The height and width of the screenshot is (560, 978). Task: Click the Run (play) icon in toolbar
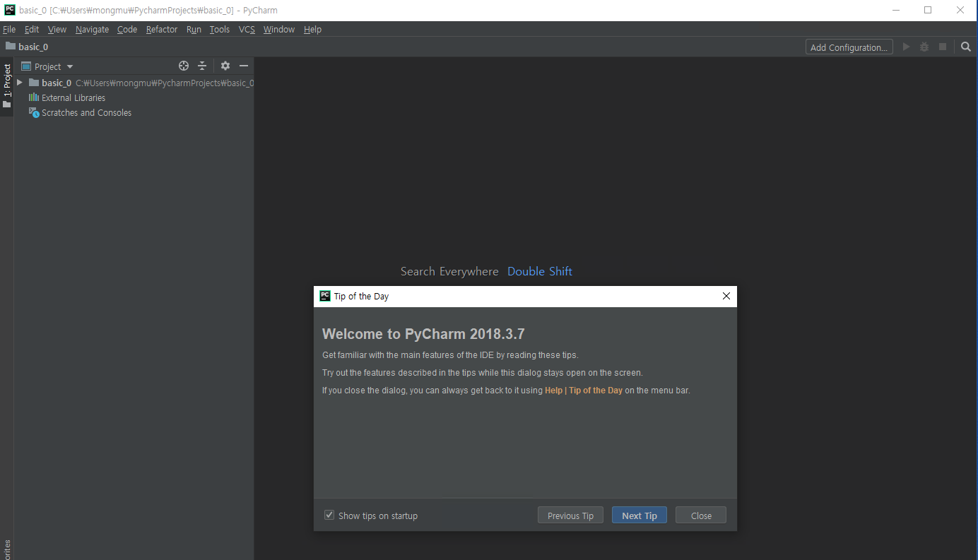tap(907, 47)
